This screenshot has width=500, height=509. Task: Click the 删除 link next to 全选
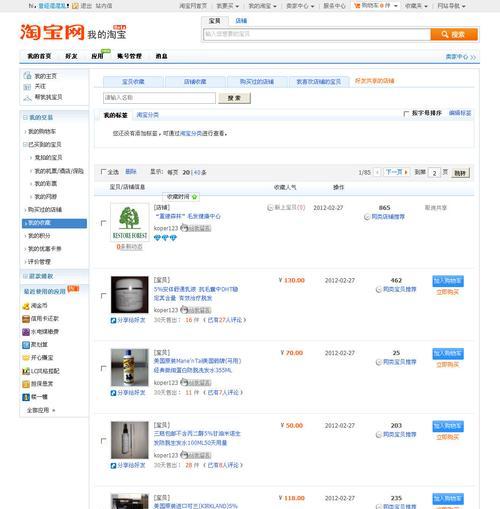coord(131,172)
